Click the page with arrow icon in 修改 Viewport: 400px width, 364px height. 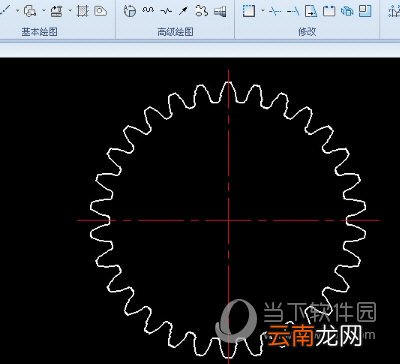tap(311, 11)
